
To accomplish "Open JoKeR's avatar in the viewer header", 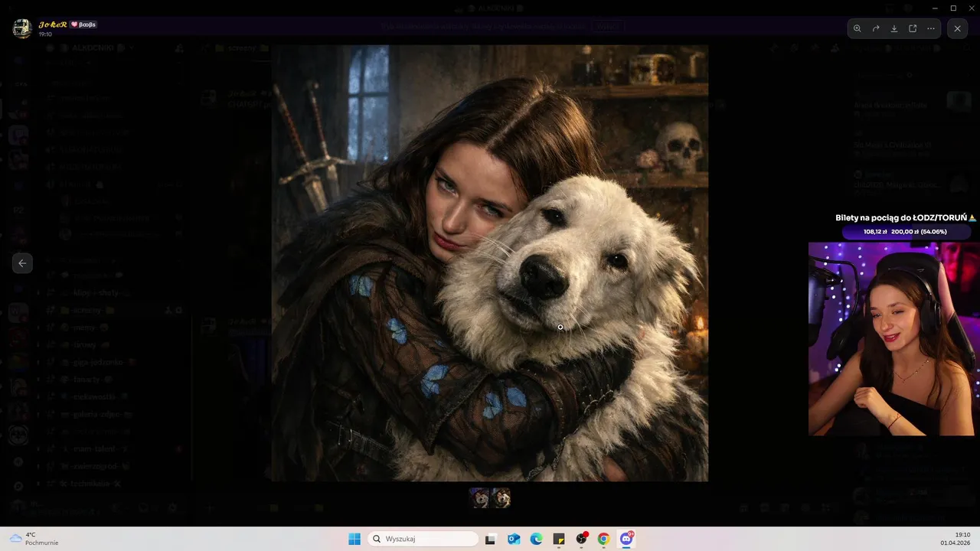I will pos(22,28).
